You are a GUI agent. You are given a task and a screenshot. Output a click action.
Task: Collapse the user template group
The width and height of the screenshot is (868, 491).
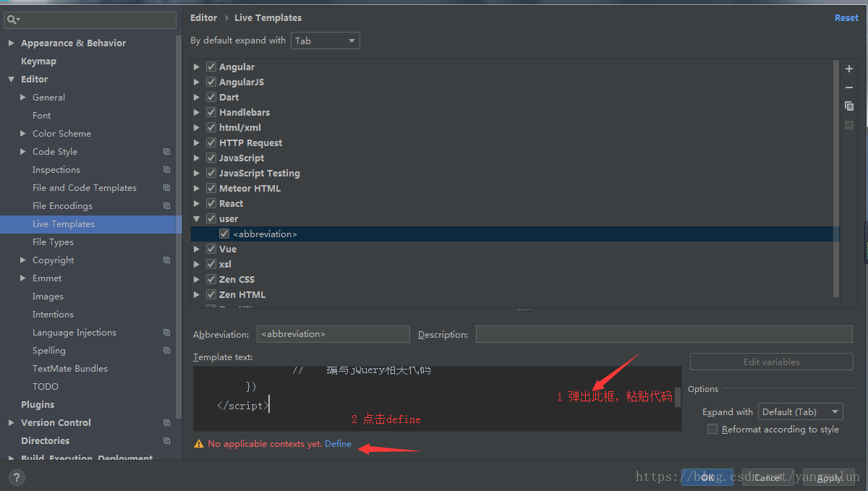197,218
